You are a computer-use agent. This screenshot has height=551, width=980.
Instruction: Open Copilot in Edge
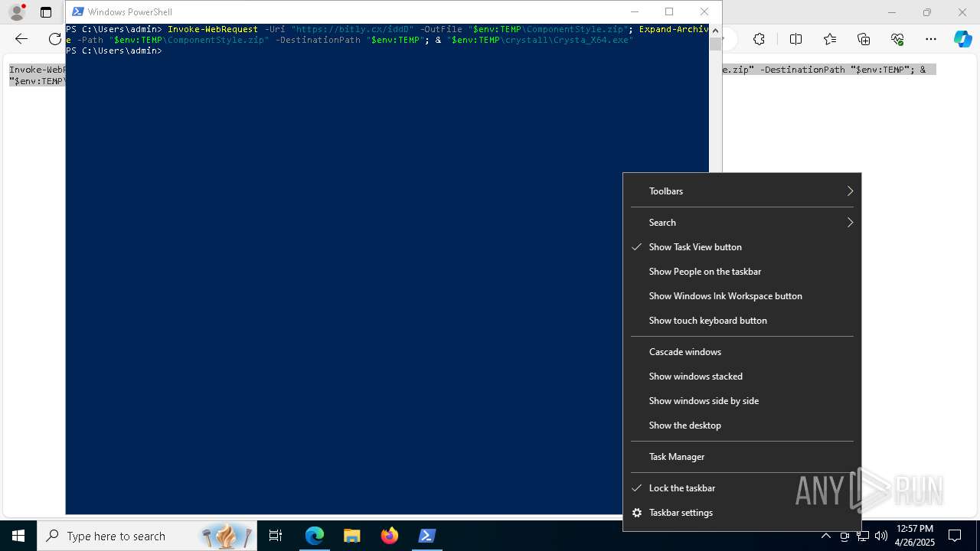pyautogui.click(x=962, y=39)
